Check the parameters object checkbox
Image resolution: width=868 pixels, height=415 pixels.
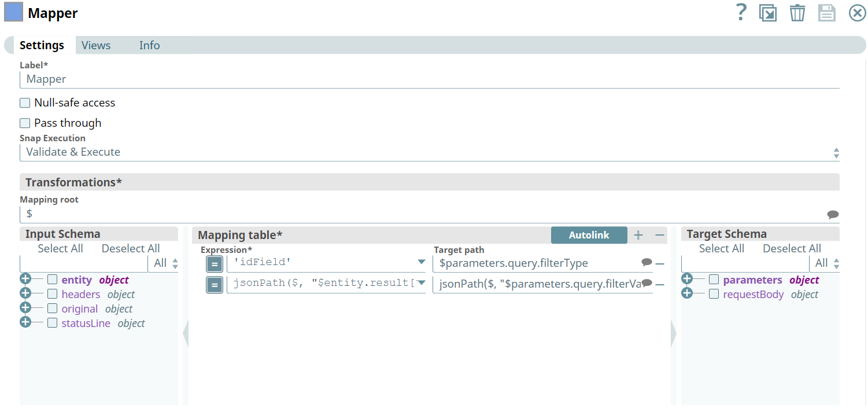tap(714, 280)
